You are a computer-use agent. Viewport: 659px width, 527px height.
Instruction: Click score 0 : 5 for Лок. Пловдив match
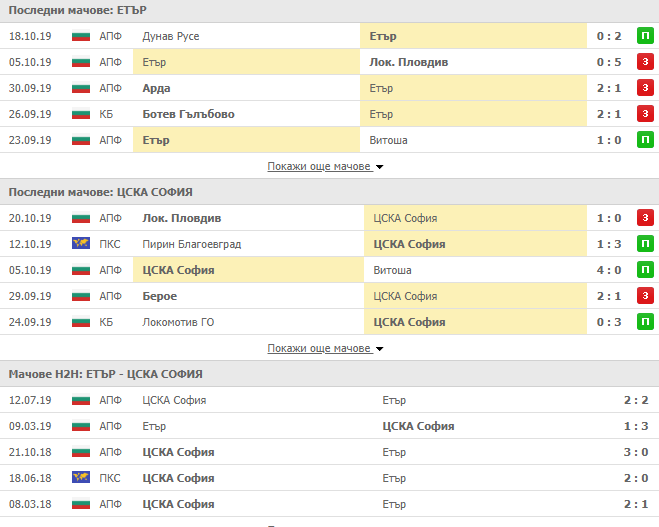tap(609, 62)
